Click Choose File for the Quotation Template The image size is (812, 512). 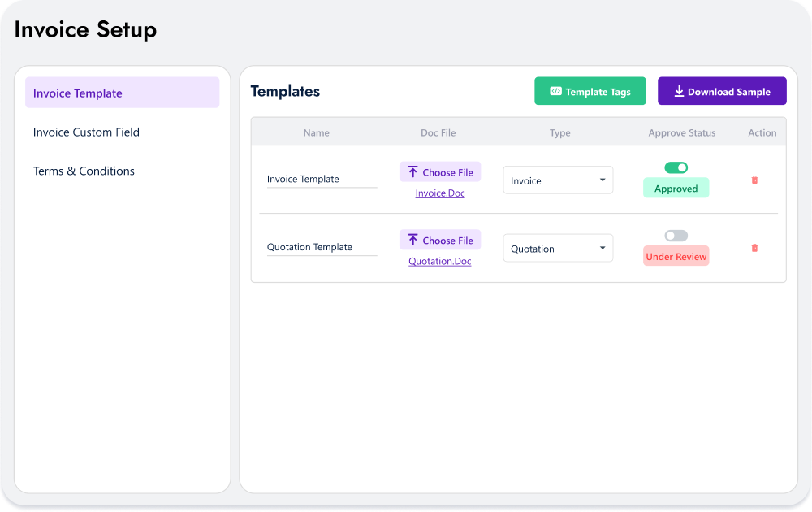439,240
